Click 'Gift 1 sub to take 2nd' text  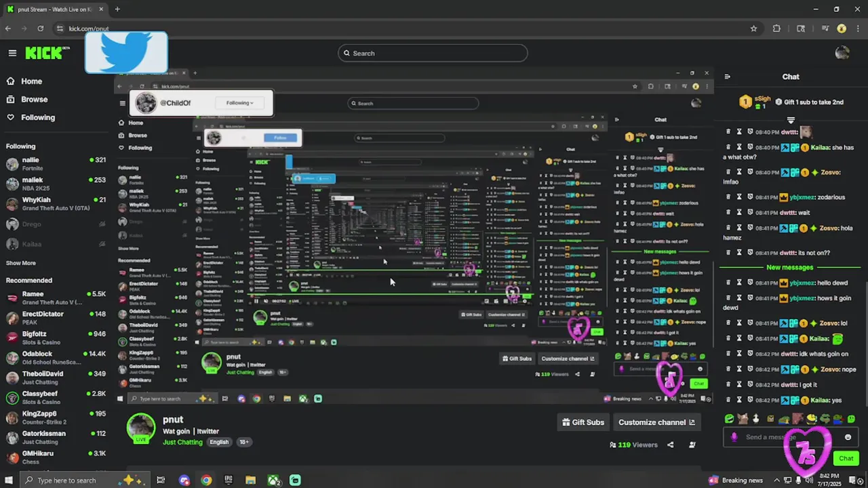click(x=814, y=102)
